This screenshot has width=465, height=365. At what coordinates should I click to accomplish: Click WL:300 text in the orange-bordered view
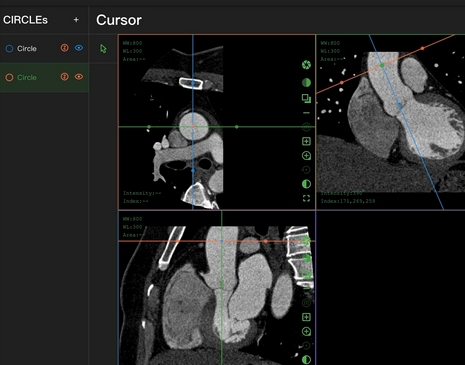132,51
